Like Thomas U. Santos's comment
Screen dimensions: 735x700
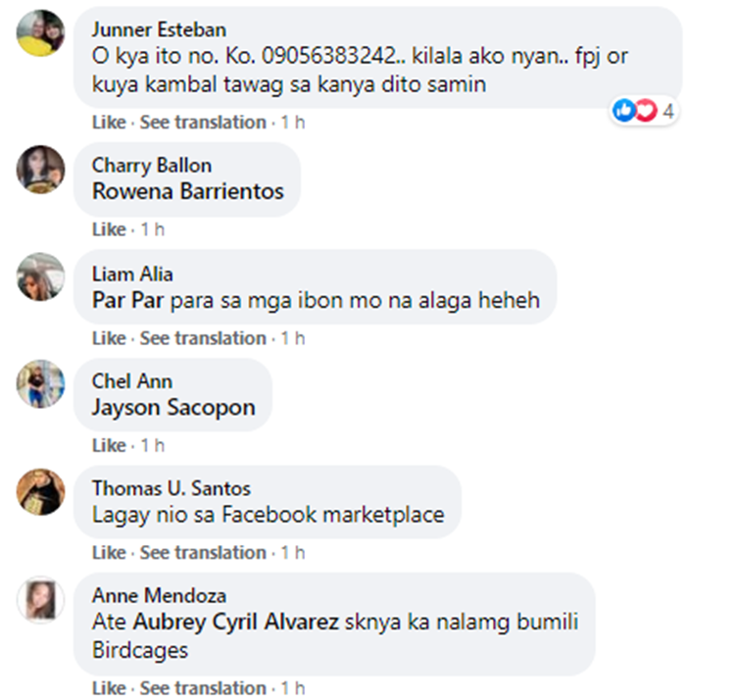tap(109, 553)
